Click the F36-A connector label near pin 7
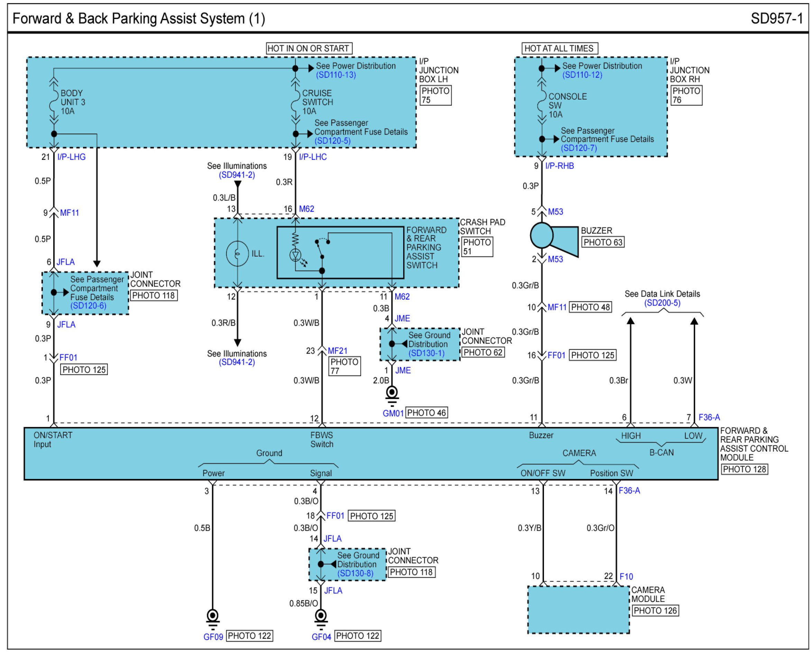This screenshot has height=652, width=812. (709, 417)
